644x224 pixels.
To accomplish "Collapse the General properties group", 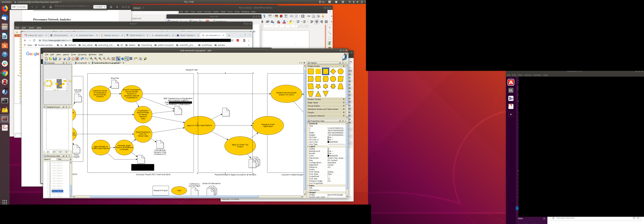I will click(308, 124).
